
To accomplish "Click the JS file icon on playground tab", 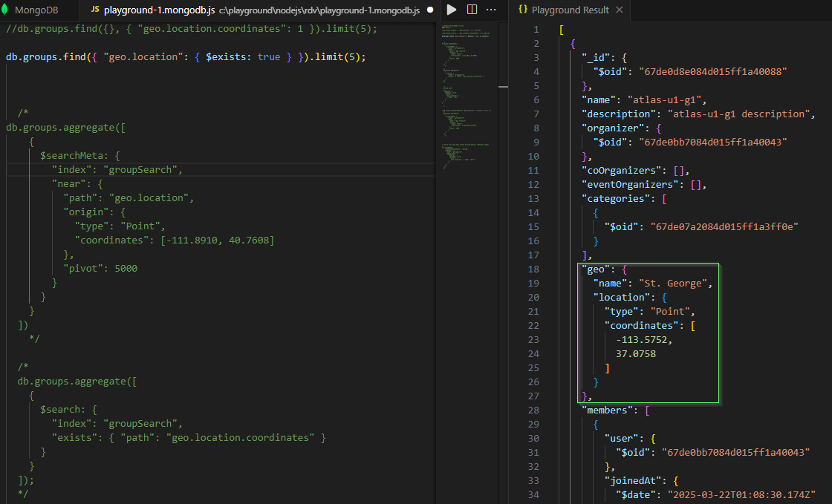I will pos(95,10).
